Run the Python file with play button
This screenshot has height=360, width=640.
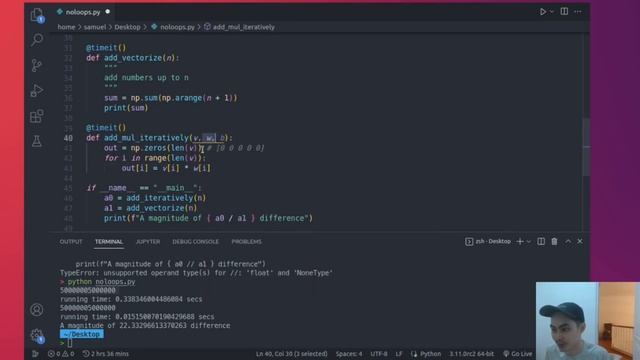(542, 12)
